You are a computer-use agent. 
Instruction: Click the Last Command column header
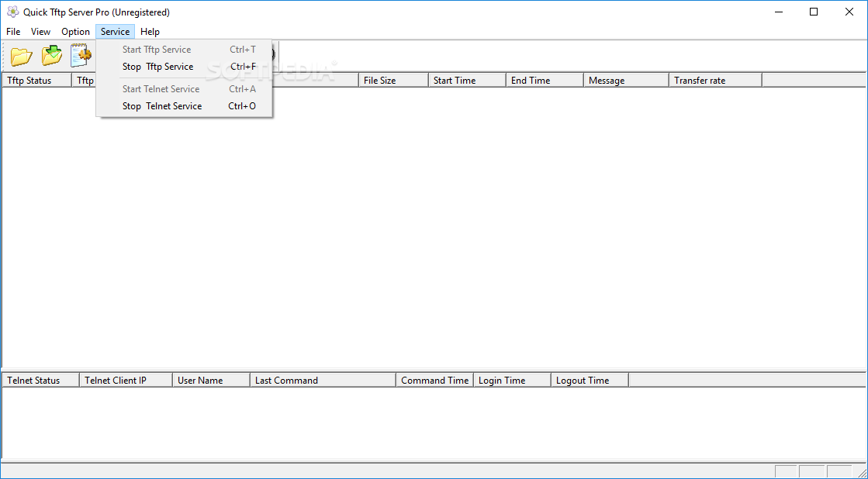pyautogui.click(x=323, y=380)
